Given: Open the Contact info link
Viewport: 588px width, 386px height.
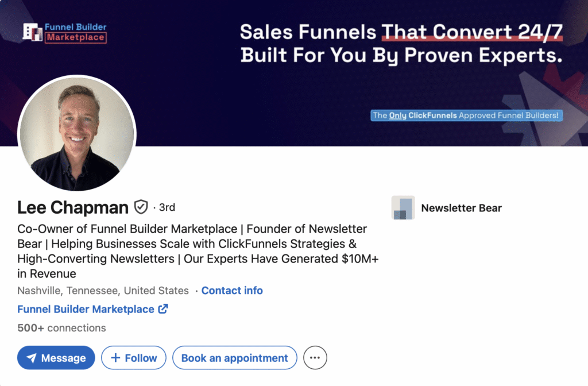Looking at the screenshot, I should tap(232, 291).
